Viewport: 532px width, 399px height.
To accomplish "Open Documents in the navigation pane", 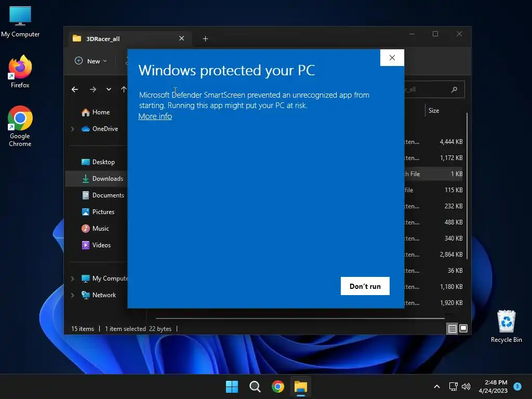I will [103, 195].
